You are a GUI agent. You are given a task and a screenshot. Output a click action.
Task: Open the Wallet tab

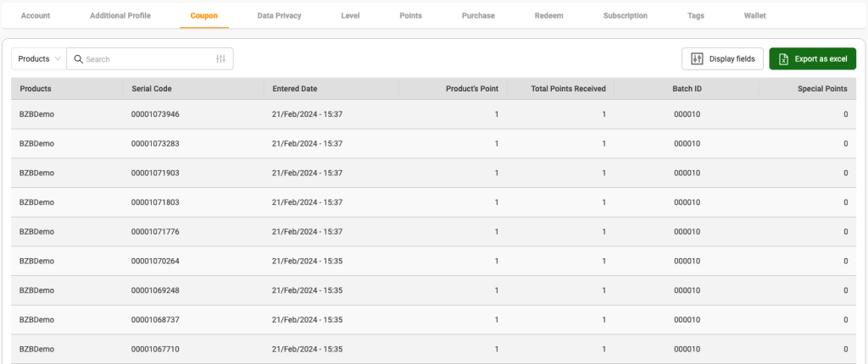[755, 15]
